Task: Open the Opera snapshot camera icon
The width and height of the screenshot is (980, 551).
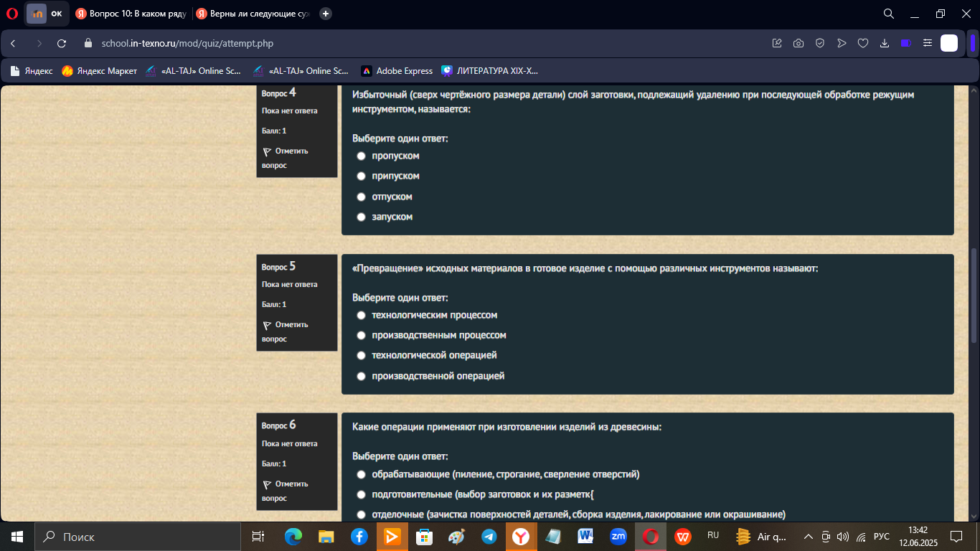Action: (x=798, y=43)
